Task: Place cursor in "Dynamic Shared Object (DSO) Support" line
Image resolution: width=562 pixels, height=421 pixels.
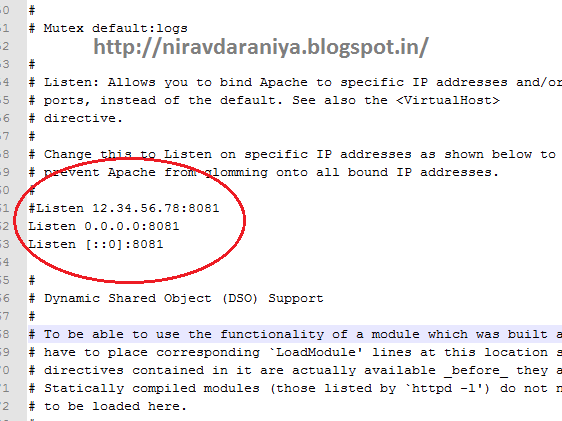Action: click(176, 298)
